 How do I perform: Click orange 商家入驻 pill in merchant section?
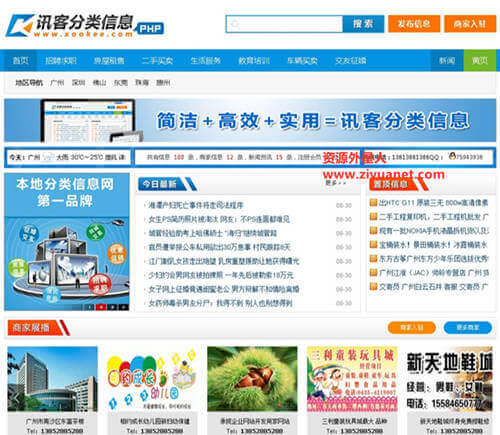point(412,328)
